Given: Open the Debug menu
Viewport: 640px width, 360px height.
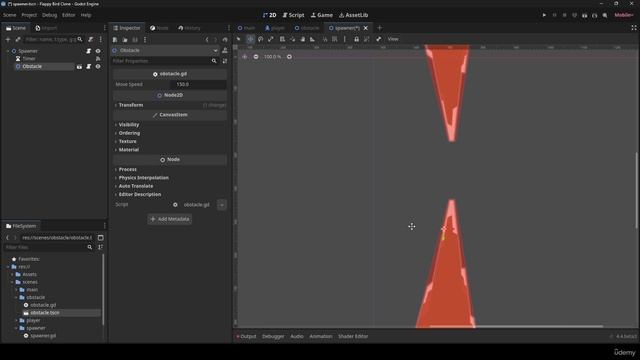Looking at the screenshot, I should coord(50,15).
